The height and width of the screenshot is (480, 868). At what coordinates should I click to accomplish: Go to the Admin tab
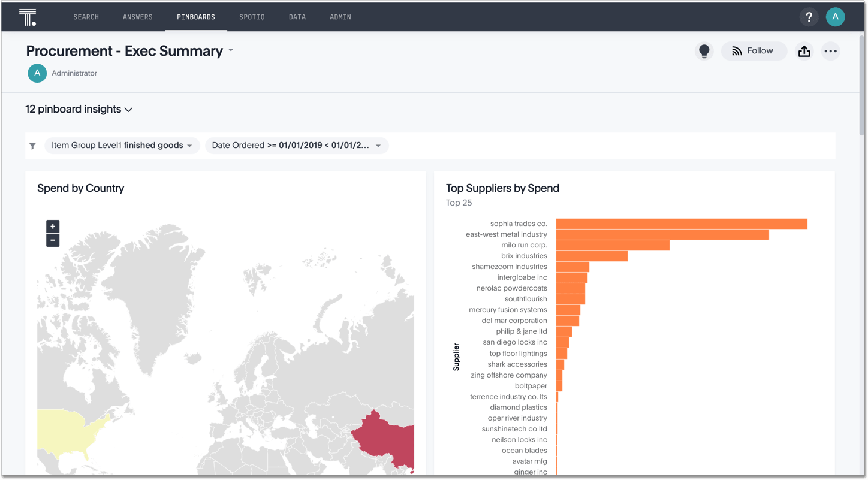tap(340, 17)
